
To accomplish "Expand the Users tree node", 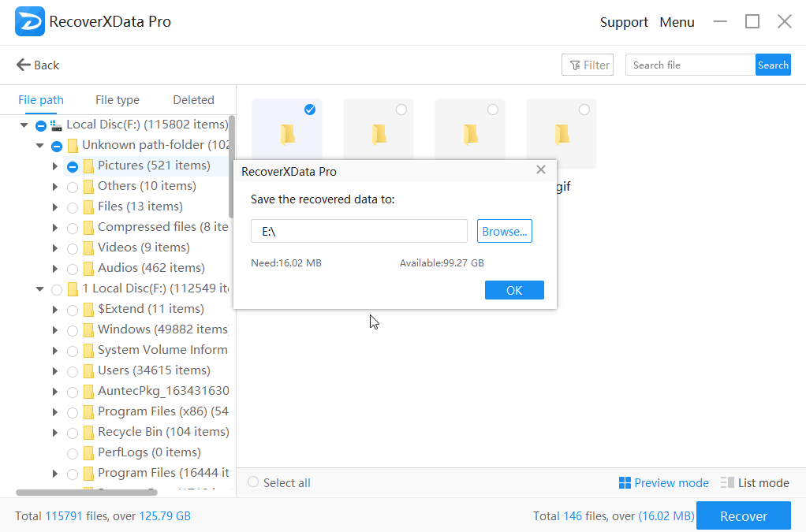I will coord(55,371).
